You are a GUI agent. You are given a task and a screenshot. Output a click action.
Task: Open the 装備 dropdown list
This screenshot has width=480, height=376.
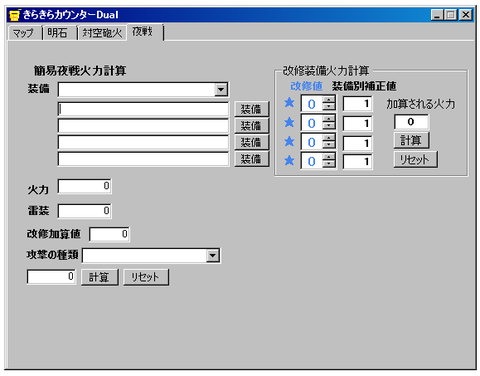coord(221,89)
